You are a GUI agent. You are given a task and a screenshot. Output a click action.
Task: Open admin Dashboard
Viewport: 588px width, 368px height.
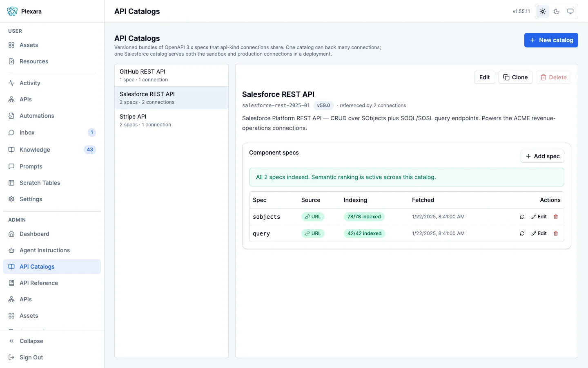pos(52,234)
